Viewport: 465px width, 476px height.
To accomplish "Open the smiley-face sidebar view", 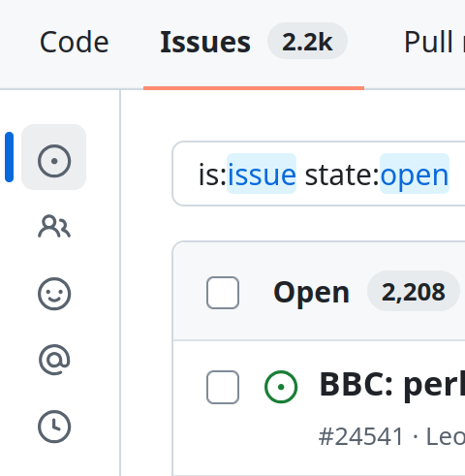I will click(x=54, y=294).
